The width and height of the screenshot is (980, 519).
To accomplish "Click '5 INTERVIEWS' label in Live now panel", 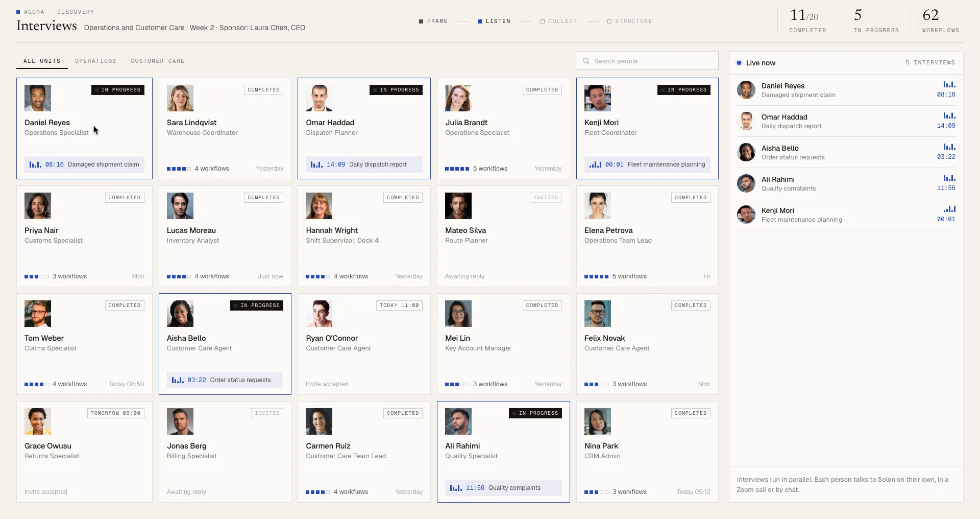I will point(930,63).
